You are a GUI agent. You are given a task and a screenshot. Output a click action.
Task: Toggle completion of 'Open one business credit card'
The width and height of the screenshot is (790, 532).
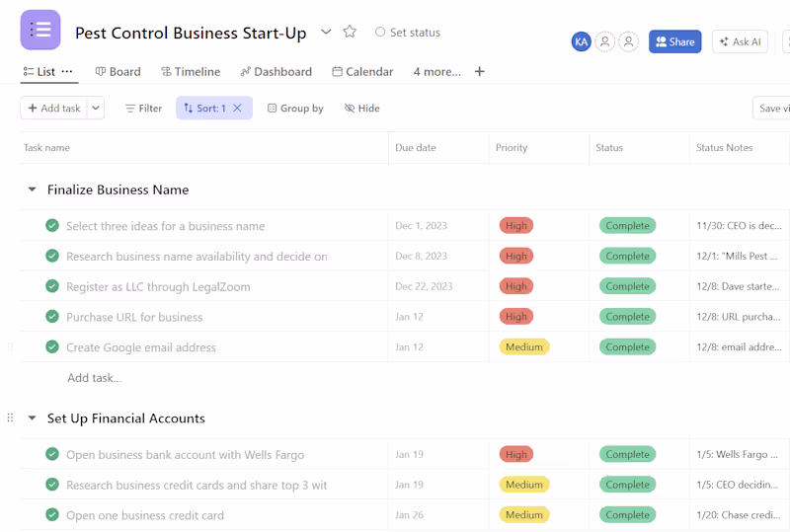[52, 515]
